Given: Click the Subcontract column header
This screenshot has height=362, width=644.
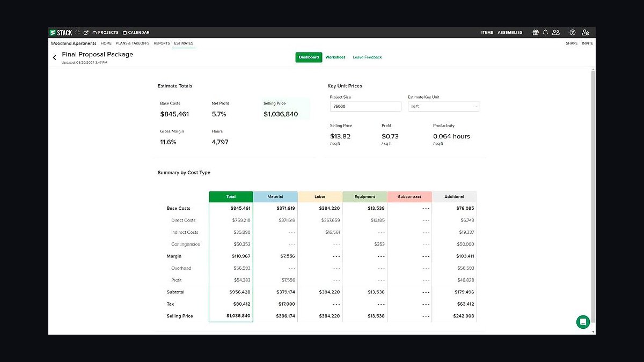Looking at the screenshot, I should pyautogui.click(x=409, y=197).
